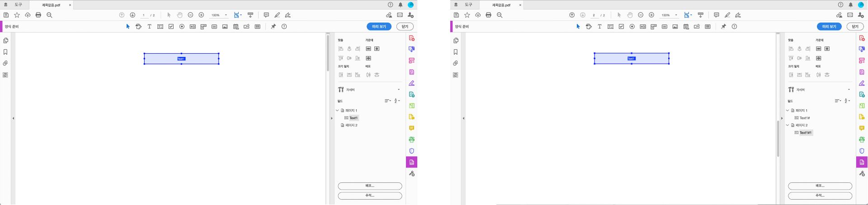Select the edit-field tool in the right window

[x=589, y=27]
